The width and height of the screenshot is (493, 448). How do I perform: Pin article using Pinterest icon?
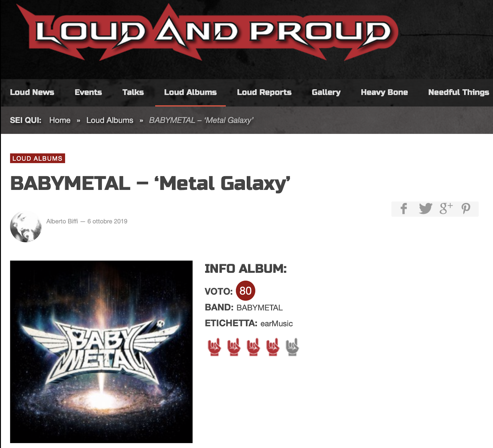coord(466,209)
